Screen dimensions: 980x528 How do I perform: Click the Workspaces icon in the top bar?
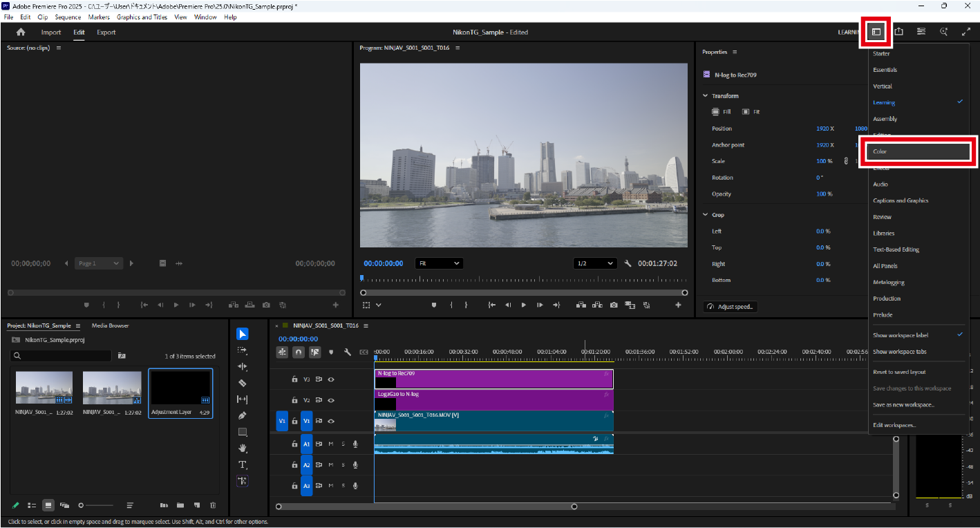coord(875,32)
